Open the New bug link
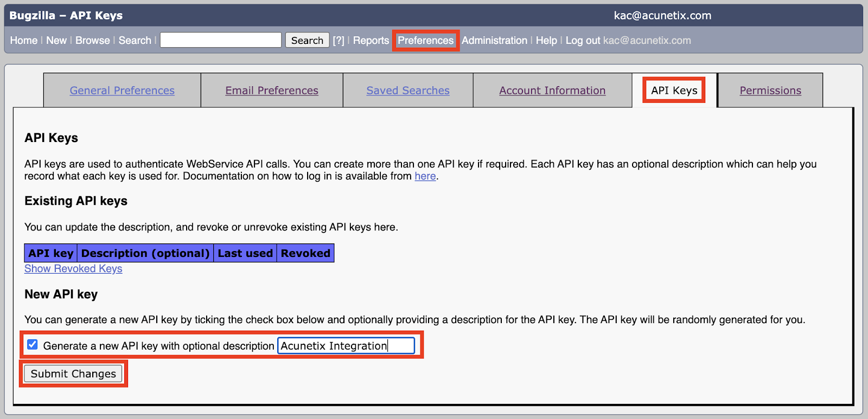 tap(56, 41)
